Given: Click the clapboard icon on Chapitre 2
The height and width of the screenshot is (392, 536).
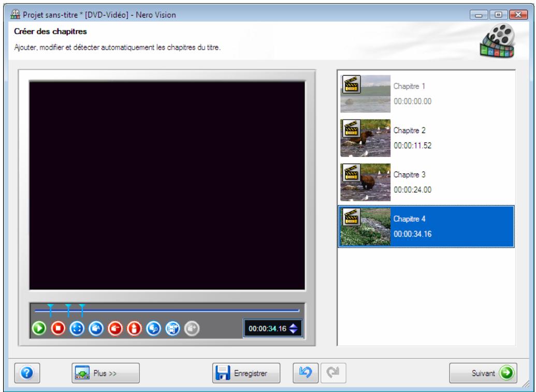Looking at the screenshot, I should coord(351,128).
